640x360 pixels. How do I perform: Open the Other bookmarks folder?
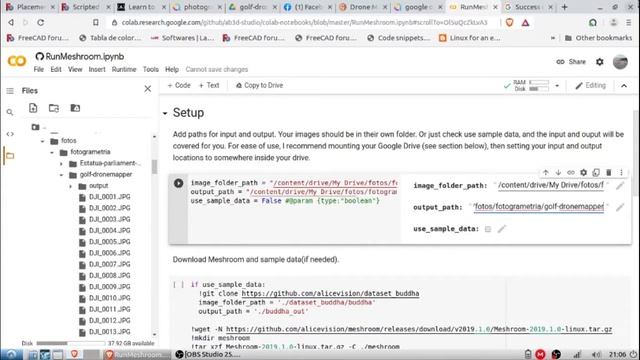point(598,38)
